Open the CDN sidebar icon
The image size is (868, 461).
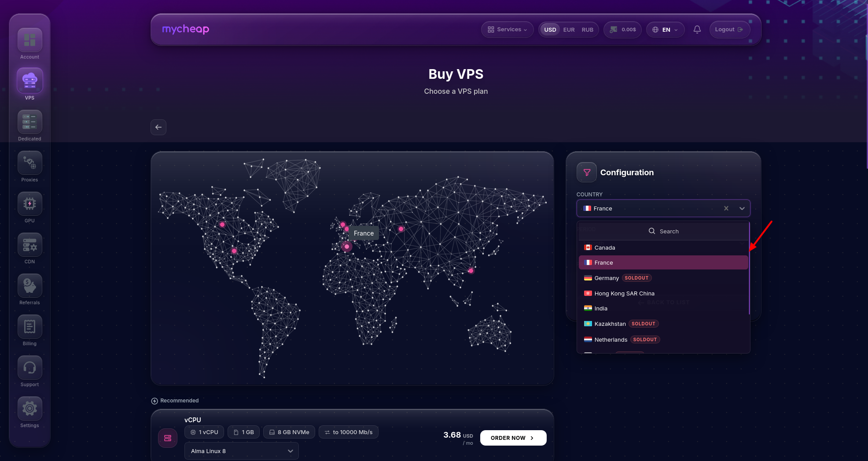[29, 245]
